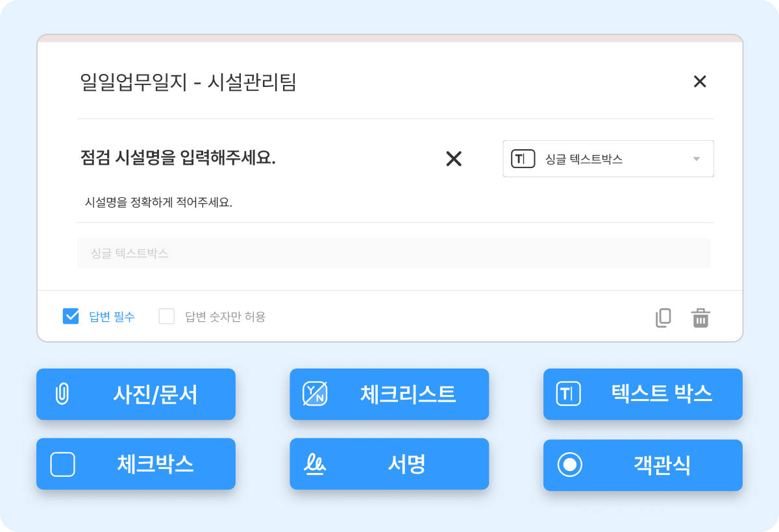Image resolution: width=779 pixels, height=532 pixels.
Task: Click the checkbox icon on 체크박스 button
Action: (62, 464)
